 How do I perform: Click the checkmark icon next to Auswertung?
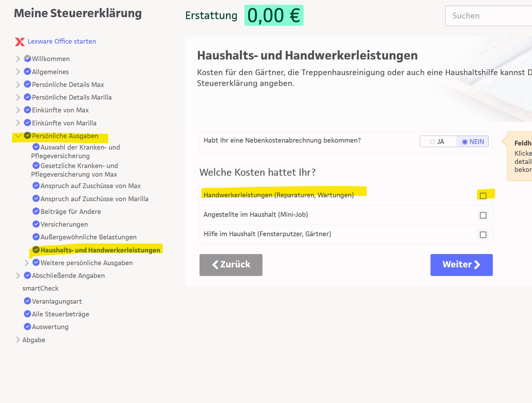point(28,327)
